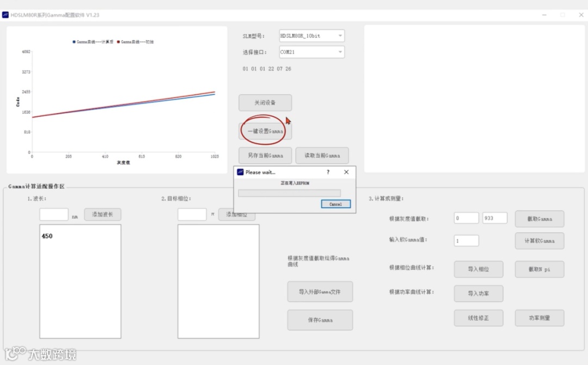Click the 另存当前Gamma button
588x365 pixels.
pos(265,156)
